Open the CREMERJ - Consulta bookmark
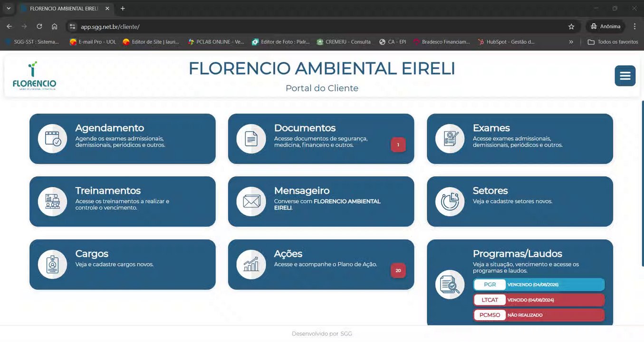This screenshot has width=644, height=342. tap(344, 42)
